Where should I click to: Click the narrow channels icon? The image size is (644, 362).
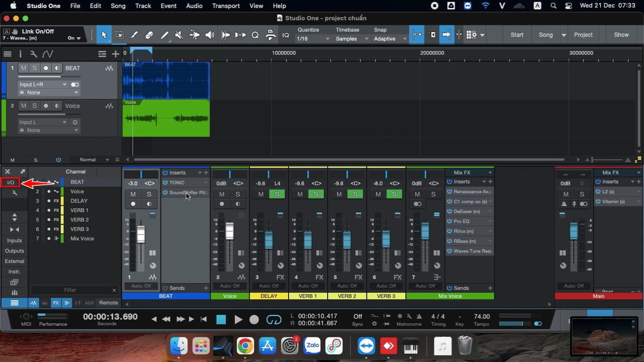15,229
